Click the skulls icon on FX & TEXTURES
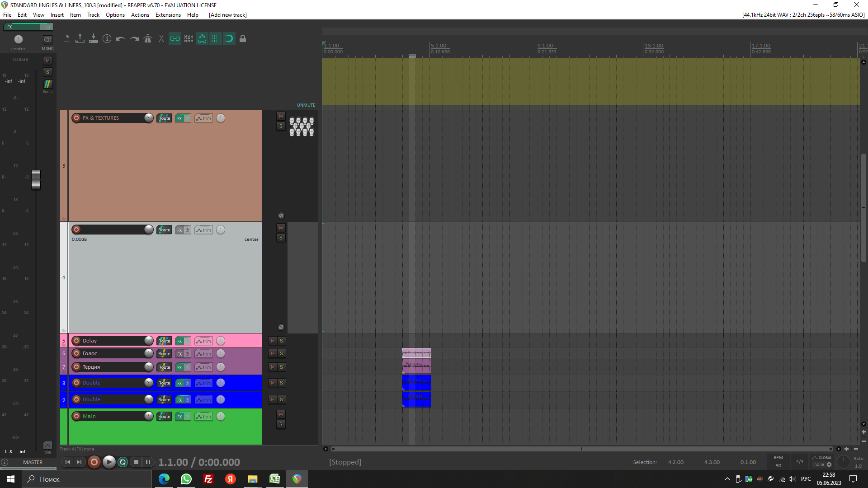Screen dimensions: 868x488 point(302,127)
